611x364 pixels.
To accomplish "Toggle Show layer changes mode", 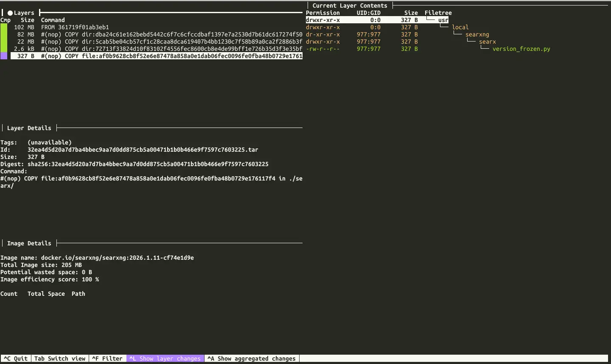I will [x=165, y=358].
